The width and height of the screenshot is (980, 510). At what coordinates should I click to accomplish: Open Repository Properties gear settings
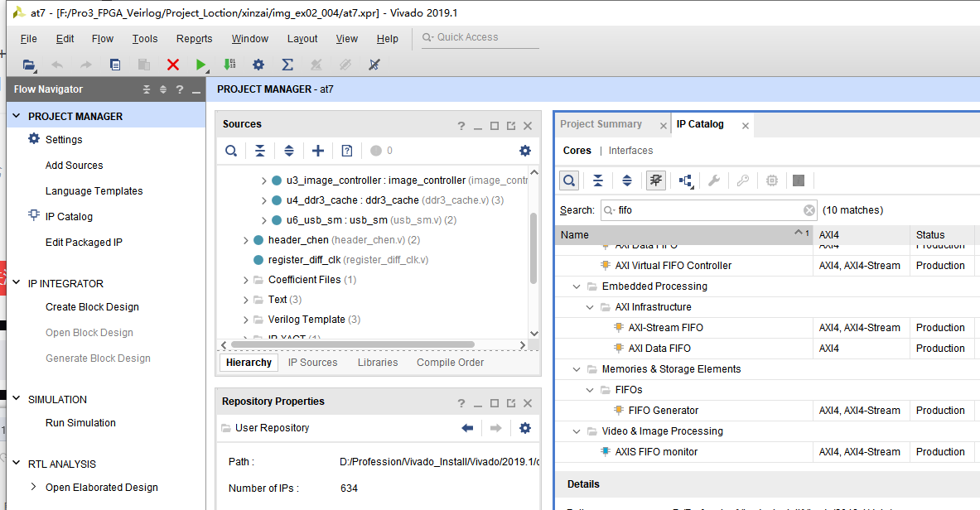[525, 428]
